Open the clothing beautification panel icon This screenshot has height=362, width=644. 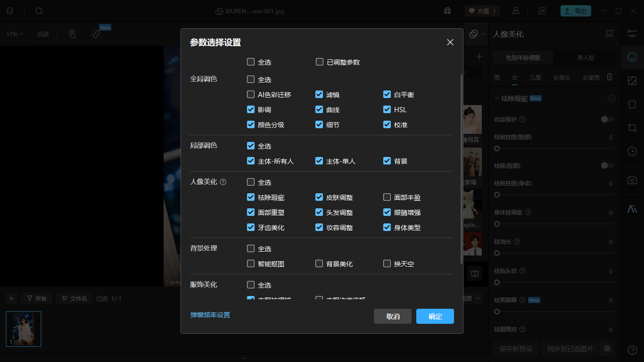pyautogui.click(x=632, y=104)
